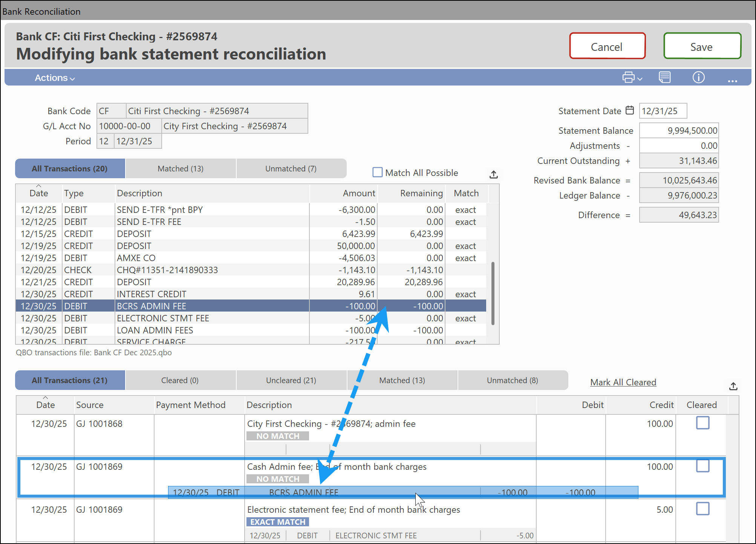Click the Mark All Cleared link

pos(623,382)
